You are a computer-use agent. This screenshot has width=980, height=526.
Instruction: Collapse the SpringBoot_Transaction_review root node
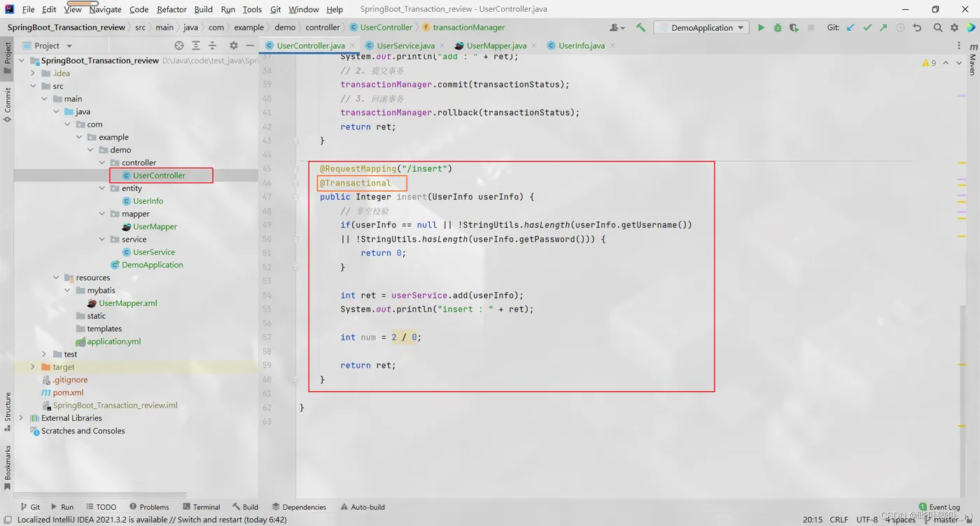click(x=22, y=60)
